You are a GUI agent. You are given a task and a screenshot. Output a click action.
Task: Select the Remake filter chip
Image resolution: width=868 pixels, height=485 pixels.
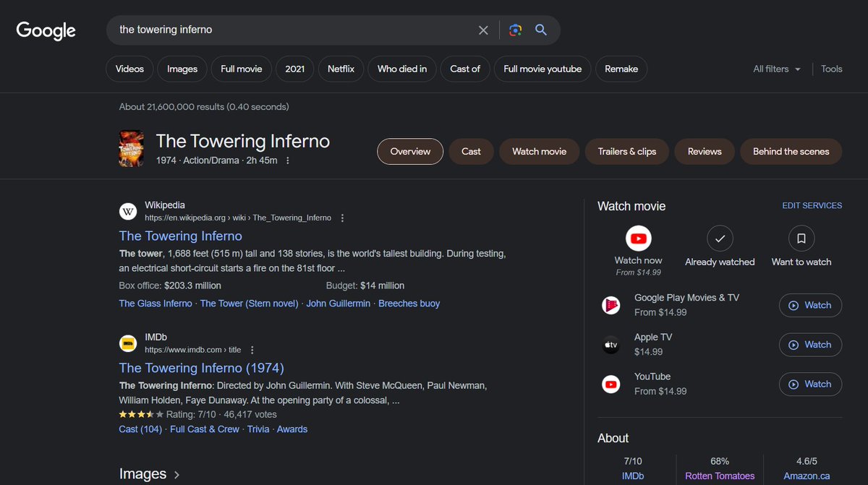621,69
